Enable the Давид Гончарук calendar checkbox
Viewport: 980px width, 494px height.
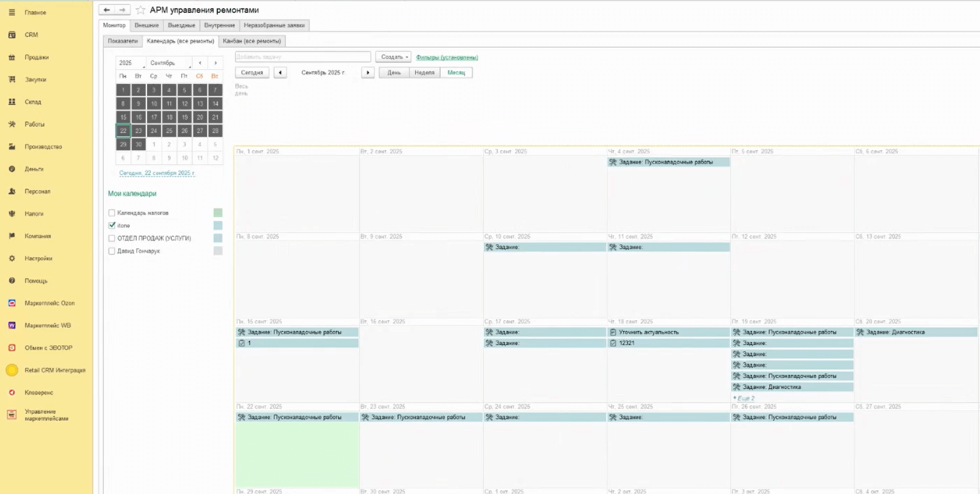[112, 251]
